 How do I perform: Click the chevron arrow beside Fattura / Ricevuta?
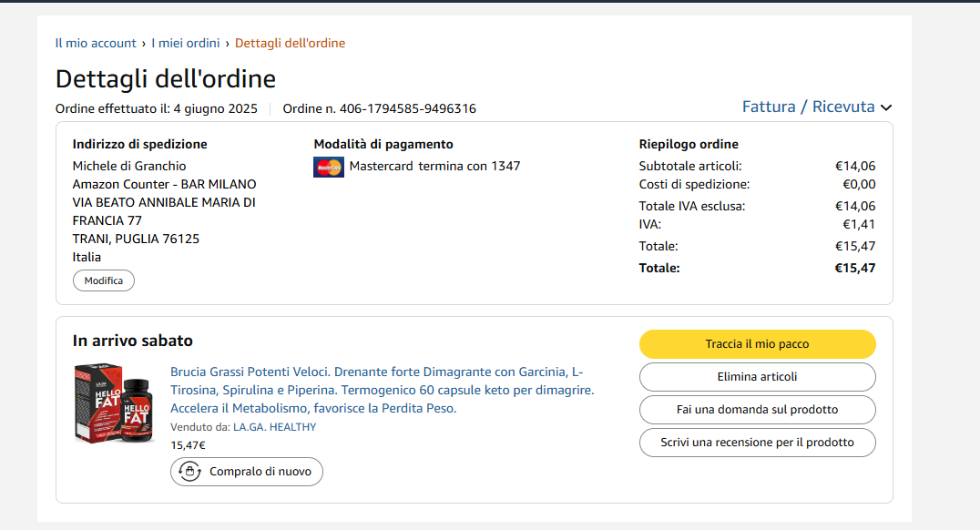tap(886, 107)
